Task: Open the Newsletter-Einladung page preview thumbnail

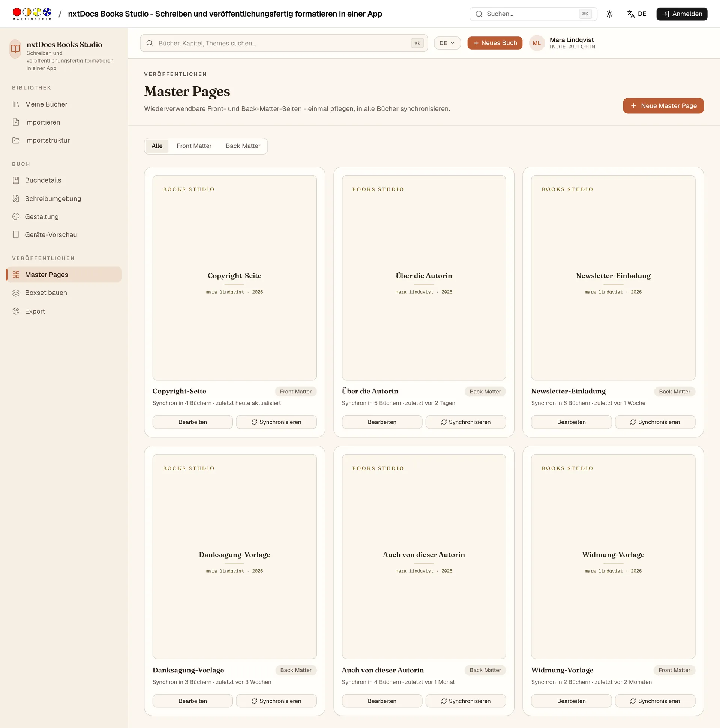Action: coord(613,277)
